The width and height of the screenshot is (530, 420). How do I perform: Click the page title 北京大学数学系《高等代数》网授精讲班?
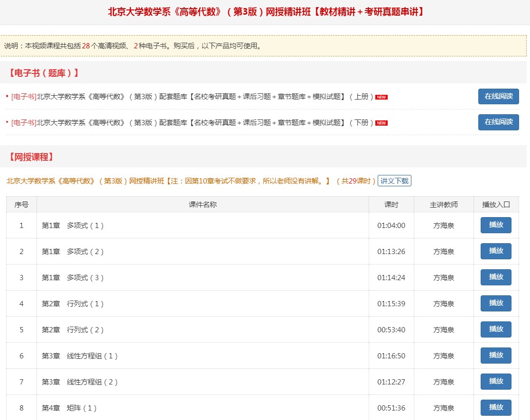[x=266, y=12]
